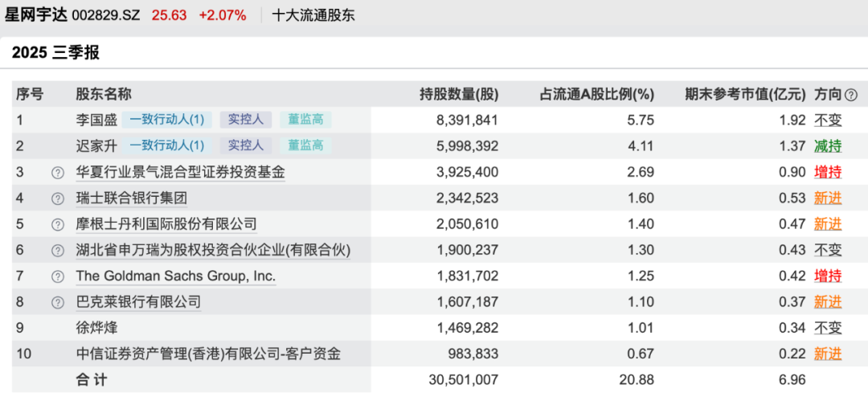Click the 2025 三季报 section heading
The width and height of the screenshot is (868, 393).
click(x=55, y=53)
